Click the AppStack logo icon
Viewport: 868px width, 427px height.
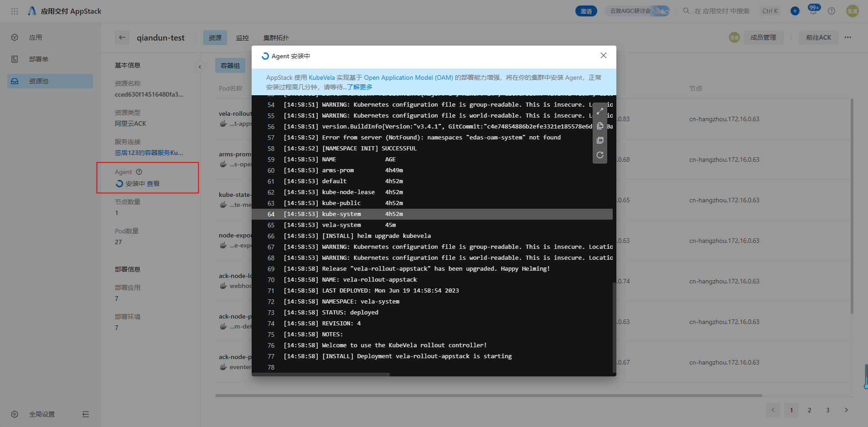pos(32,11)
